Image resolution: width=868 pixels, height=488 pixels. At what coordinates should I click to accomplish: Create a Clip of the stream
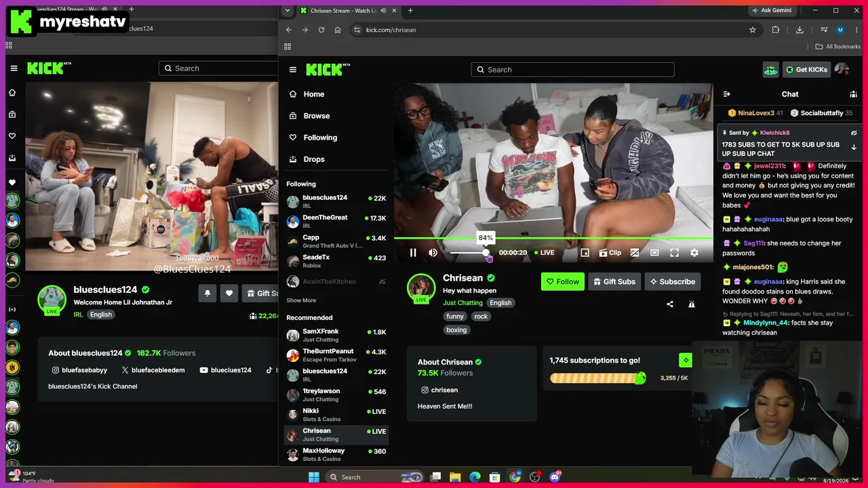click(x=610, y=253)
